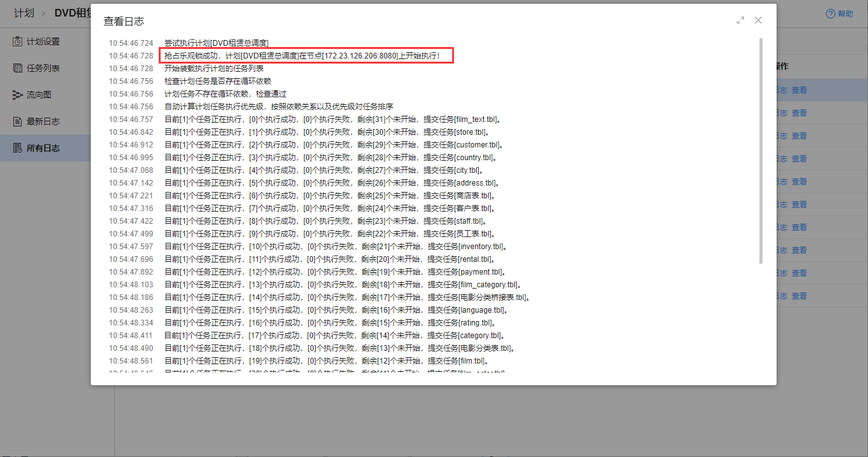
Task: Select log line submitting task 客户表.tbl
Action: tap(330, 208)
